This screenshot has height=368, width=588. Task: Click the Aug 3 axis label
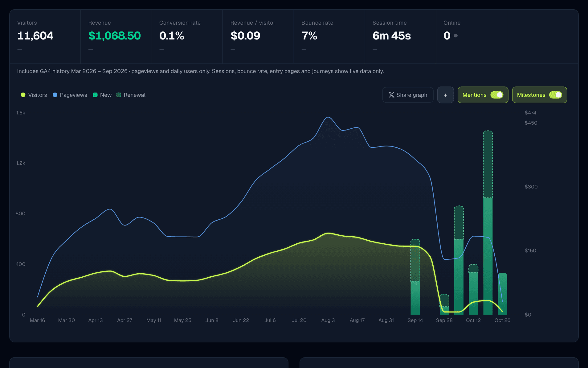pos(328,320)
